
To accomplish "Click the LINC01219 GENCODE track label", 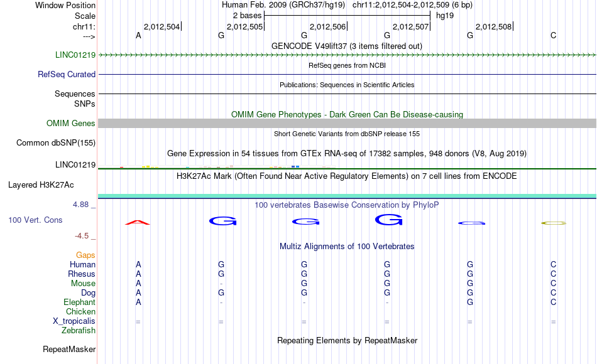I will 75,55.
